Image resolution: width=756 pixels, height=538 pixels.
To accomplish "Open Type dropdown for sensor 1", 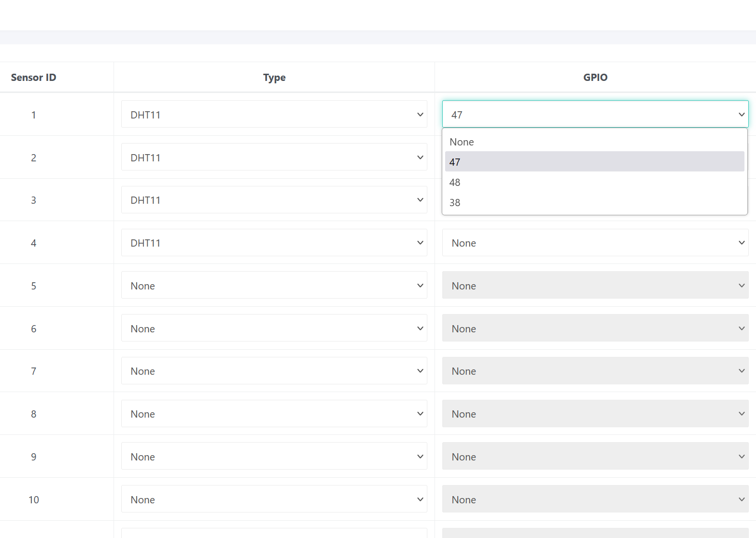I will coord(274,115).
